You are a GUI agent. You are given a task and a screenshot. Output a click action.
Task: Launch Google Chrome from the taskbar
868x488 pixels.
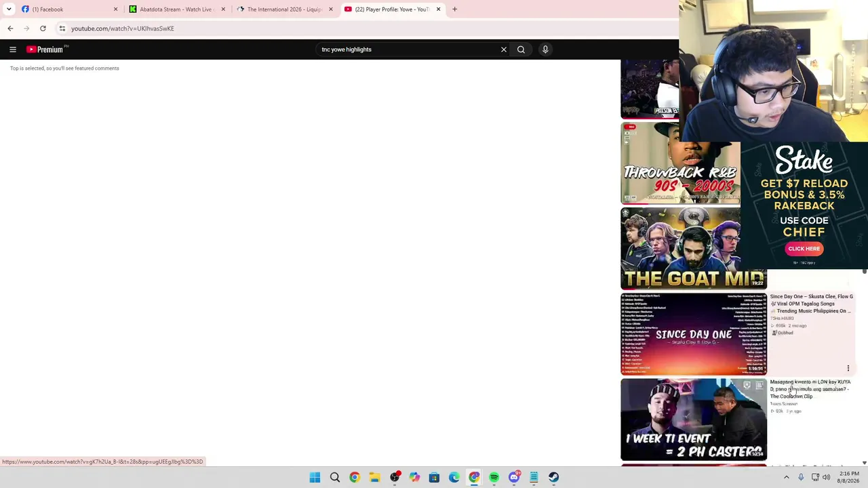(355, 477)
